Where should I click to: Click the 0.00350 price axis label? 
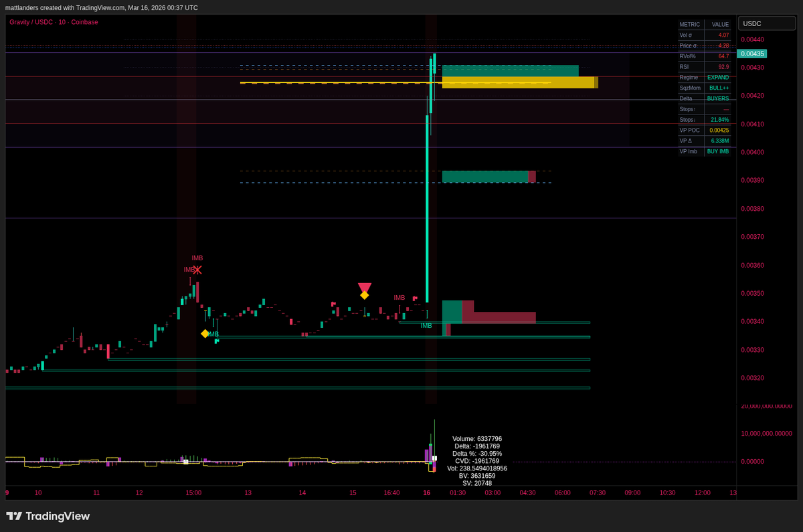(752, 294)
